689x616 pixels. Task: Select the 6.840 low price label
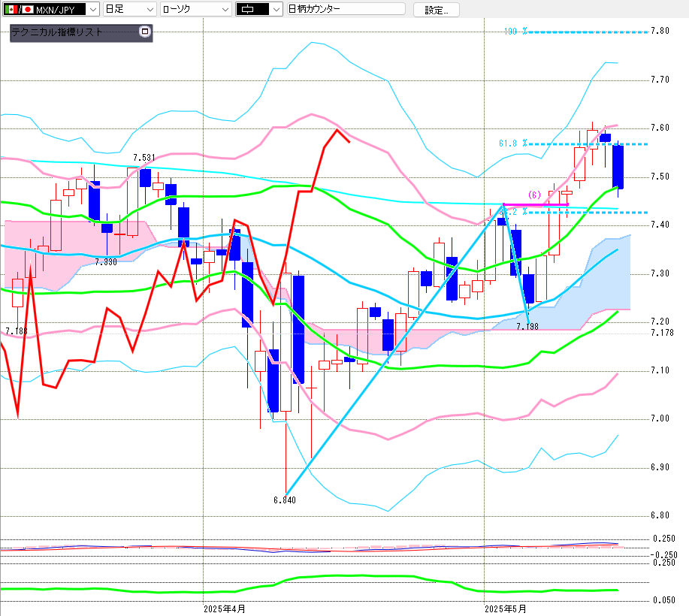[284, 500]
